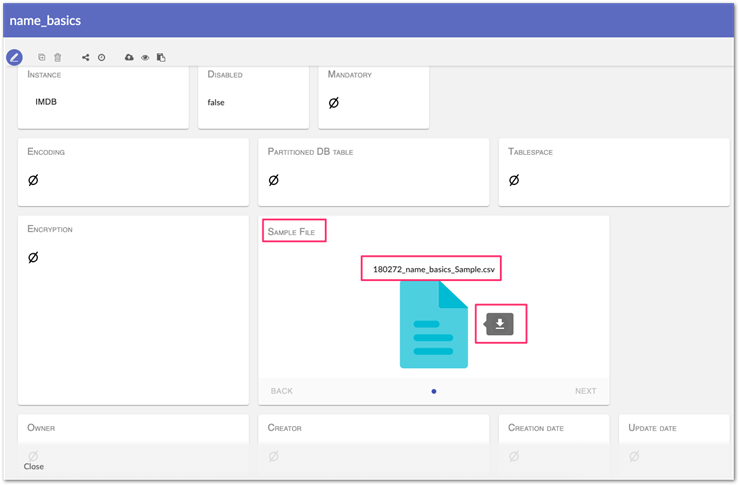Screen dimensions: 739x485
Task: Click the Owner card label
Action: (x=41, y=428)
